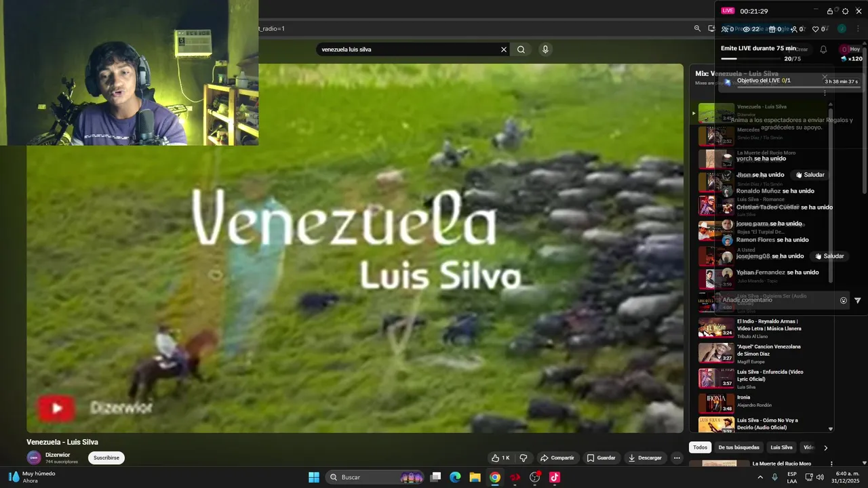Switch to Google Chrome on taskbar
This screenshot has width=868, height=488.
pos(495,477)
